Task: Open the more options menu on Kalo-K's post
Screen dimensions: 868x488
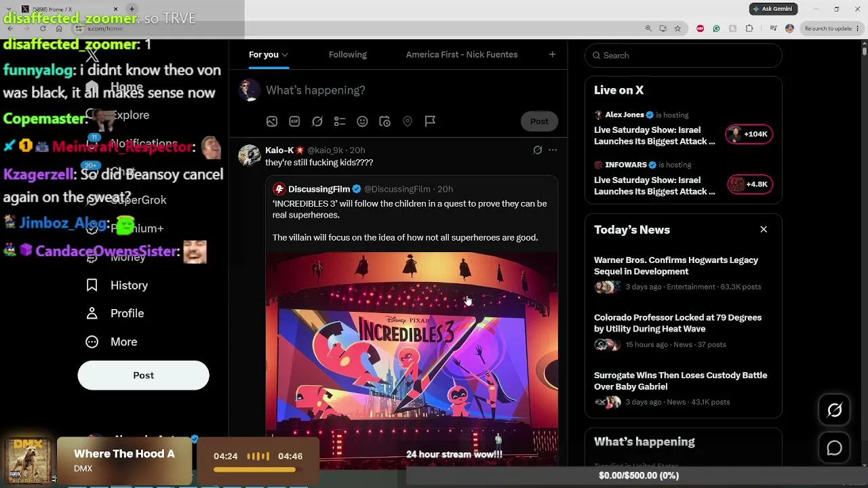Action: 553,150
